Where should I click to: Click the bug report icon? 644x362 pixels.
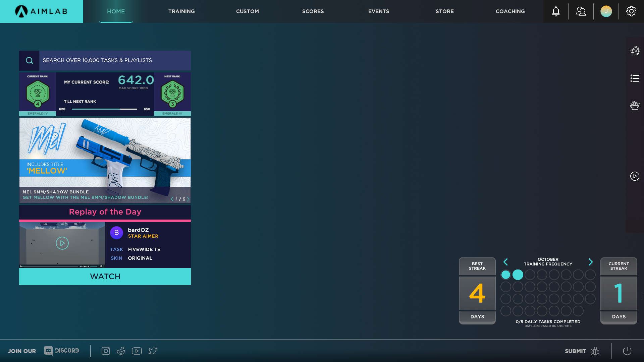[595, 351]
